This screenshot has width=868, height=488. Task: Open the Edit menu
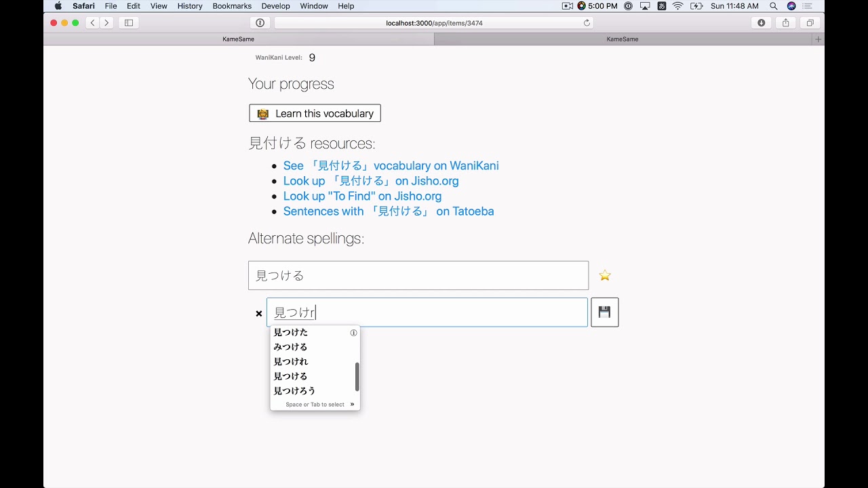[x=134, y=6]
